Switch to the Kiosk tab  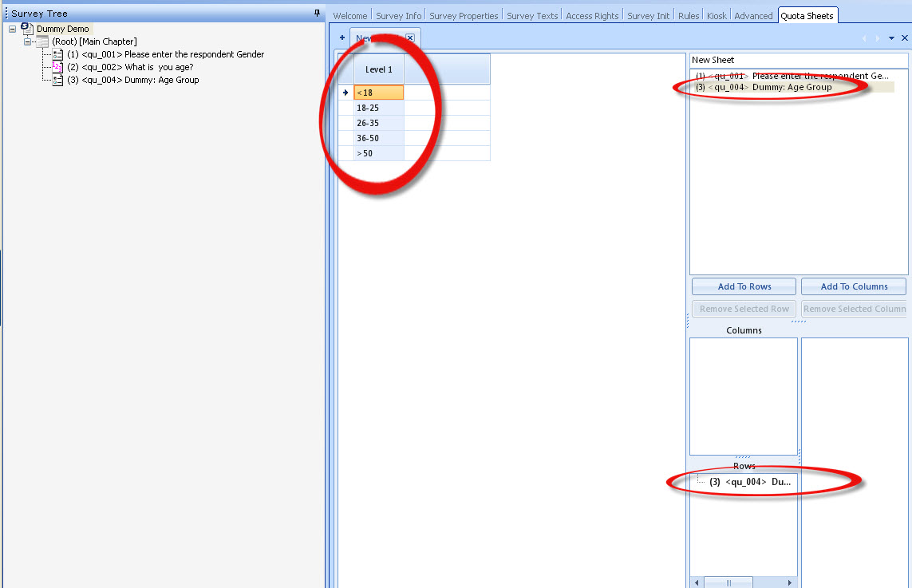(717, 16)
